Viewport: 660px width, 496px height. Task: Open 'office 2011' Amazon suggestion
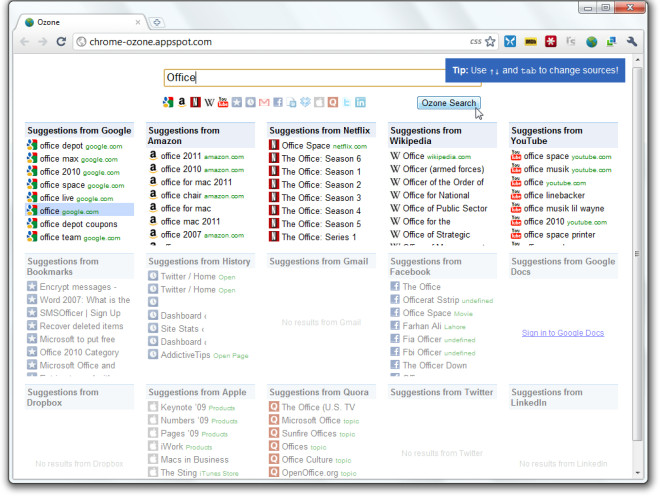[201, 156]
